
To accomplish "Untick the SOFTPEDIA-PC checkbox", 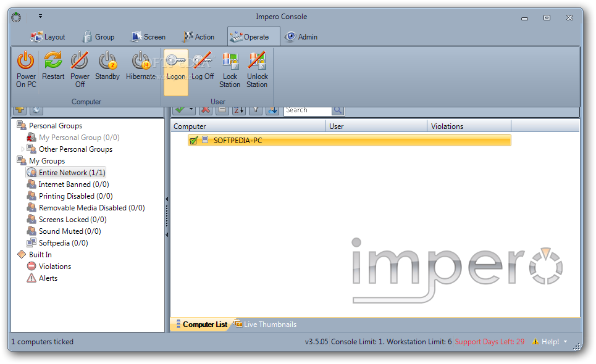I will [x=193, y=141].
